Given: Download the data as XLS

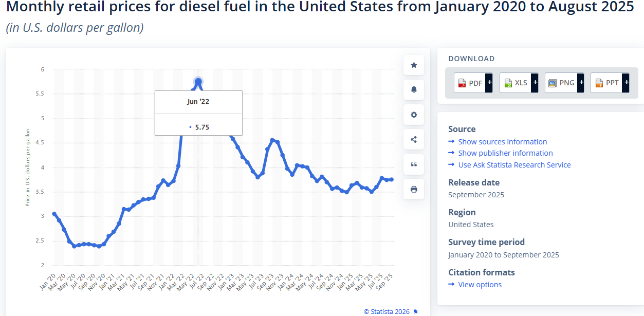Looking at the screenshot, I should 516,83.
